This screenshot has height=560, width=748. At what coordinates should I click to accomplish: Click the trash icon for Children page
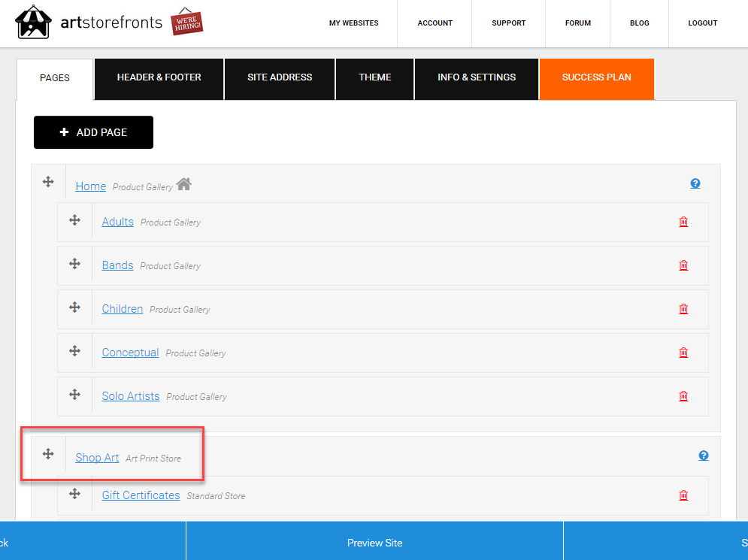click(683, 309)
